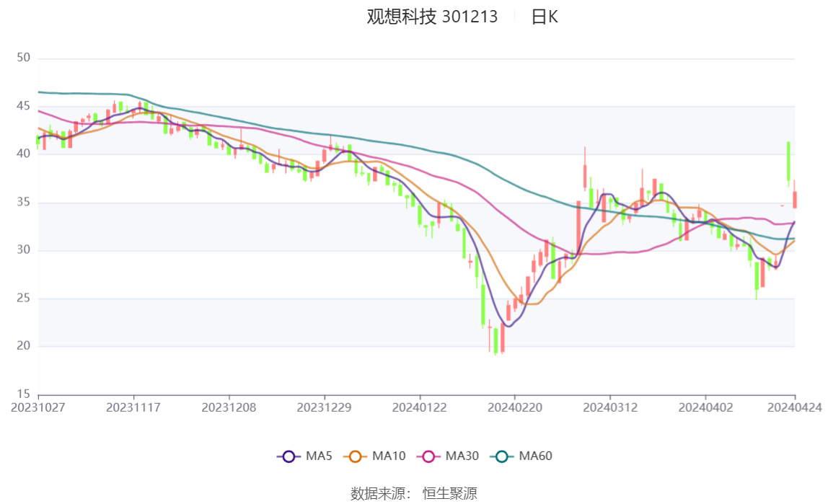Toggle MA30 visibility using its legend text

coord(462,456)
